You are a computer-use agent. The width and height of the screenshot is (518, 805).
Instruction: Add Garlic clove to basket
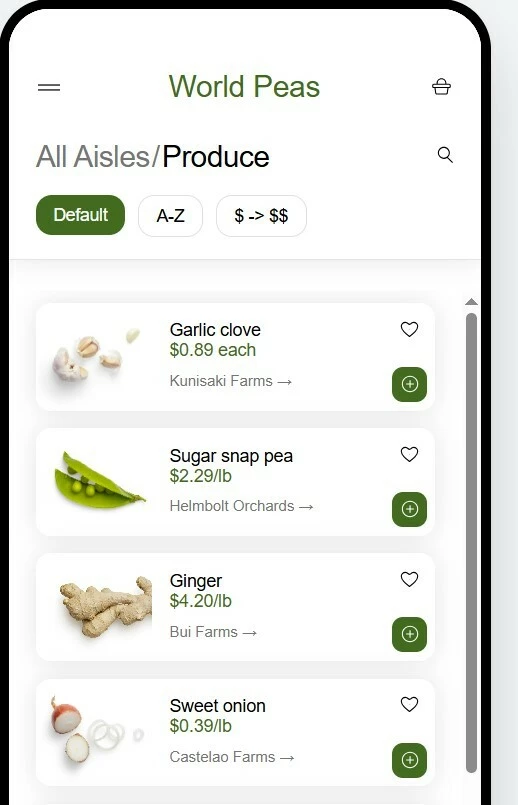coord(409,384)
